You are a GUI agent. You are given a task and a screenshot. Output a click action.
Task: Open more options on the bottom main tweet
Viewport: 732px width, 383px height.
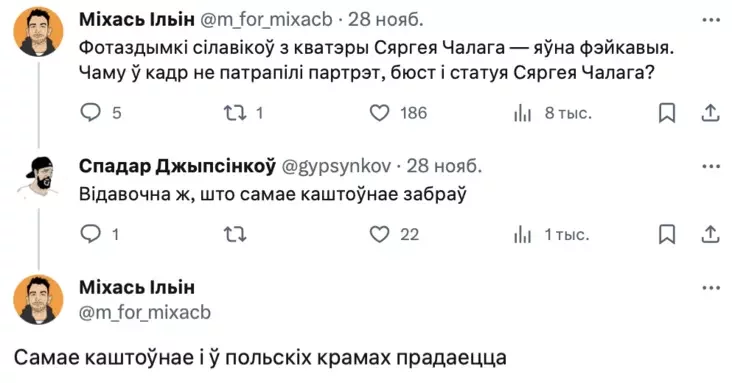coord(711,288)
